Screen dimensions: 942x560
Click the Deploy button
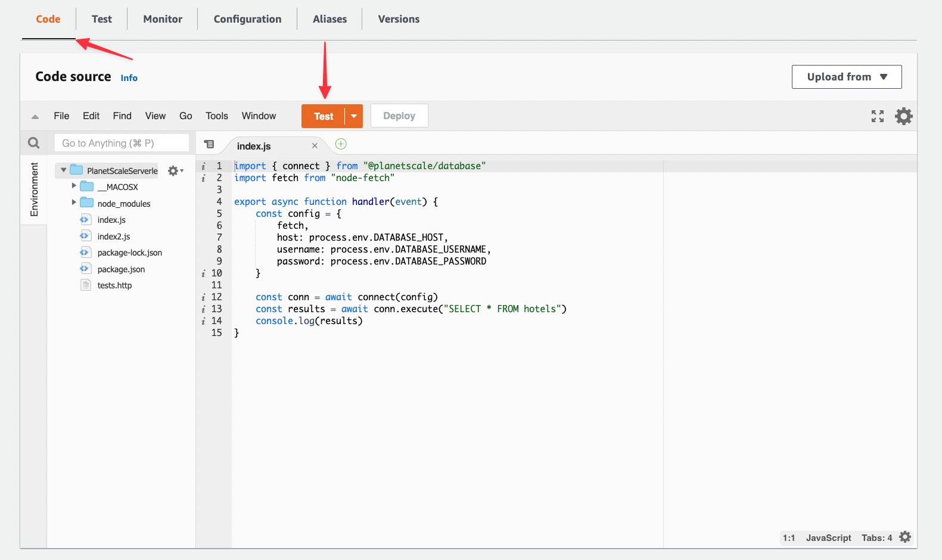(x=399, y=116)
